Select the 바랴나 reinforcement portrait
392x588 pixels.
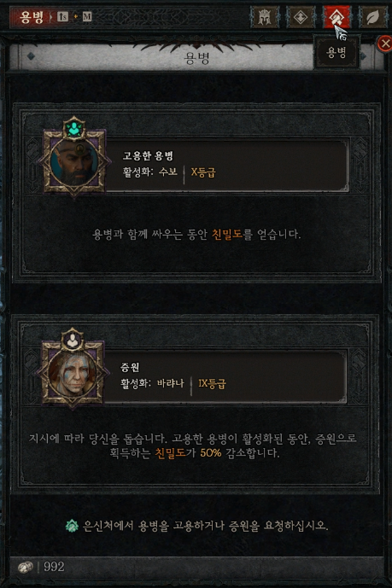73,374
